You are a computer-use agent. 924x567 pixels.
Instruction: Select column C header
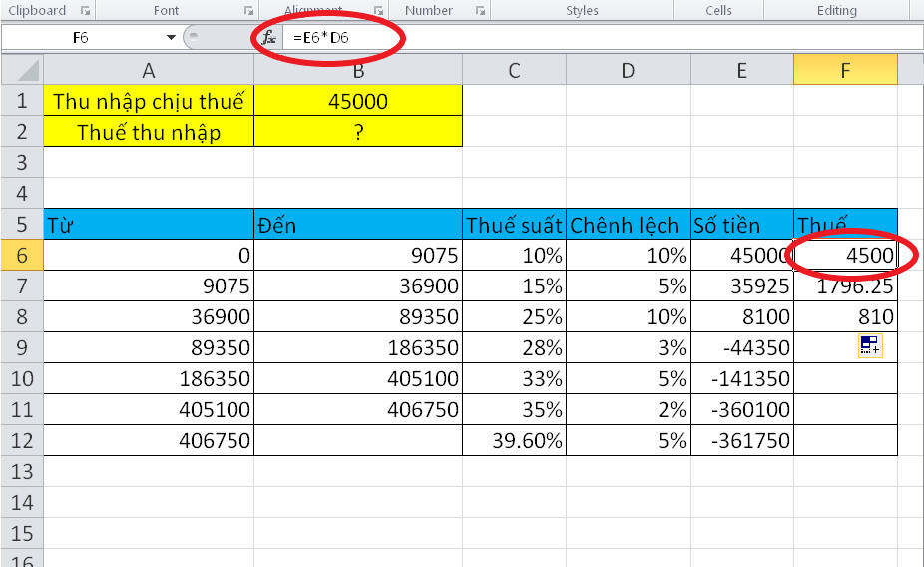[x=515, y=70]
